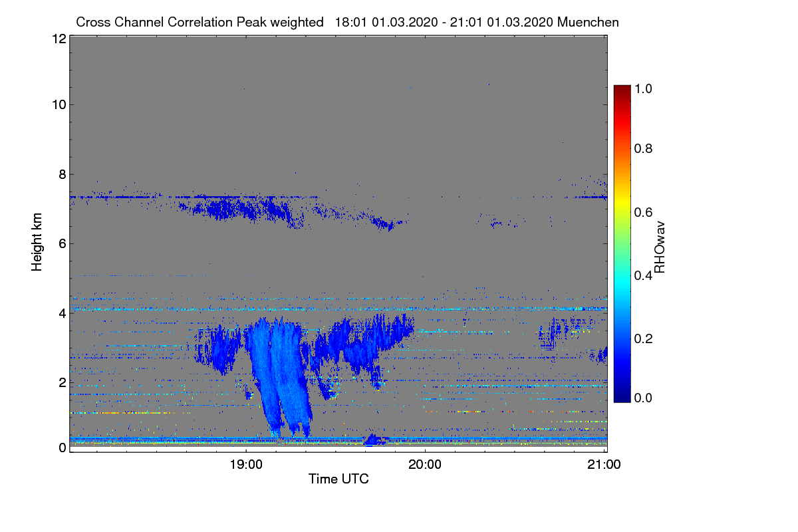Click the RHOwav color scale bar
798x532 pixels.
click(622, 243)
